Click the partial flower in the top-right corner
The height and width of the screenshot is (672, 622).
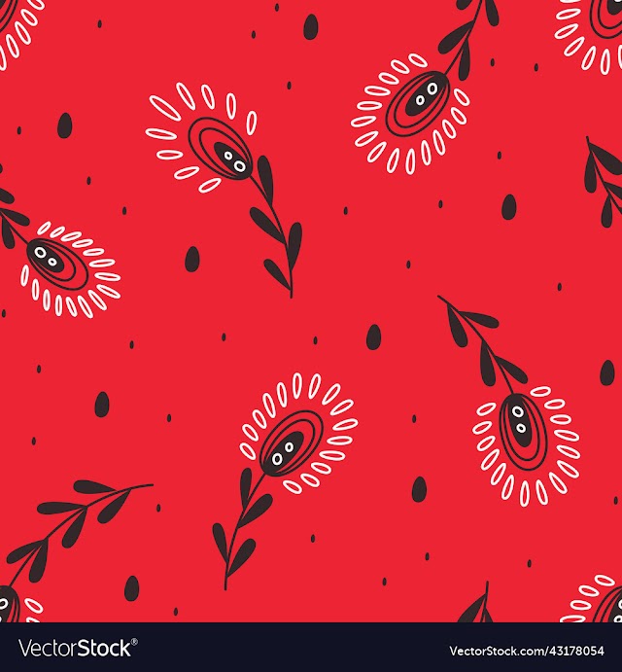tap(591, 32)
